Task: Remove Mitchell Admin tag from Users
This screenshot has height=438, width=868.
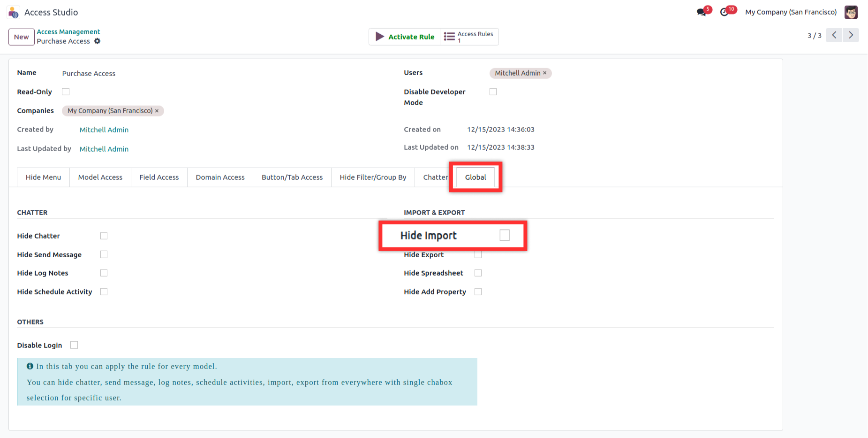Action: [545, 73]
